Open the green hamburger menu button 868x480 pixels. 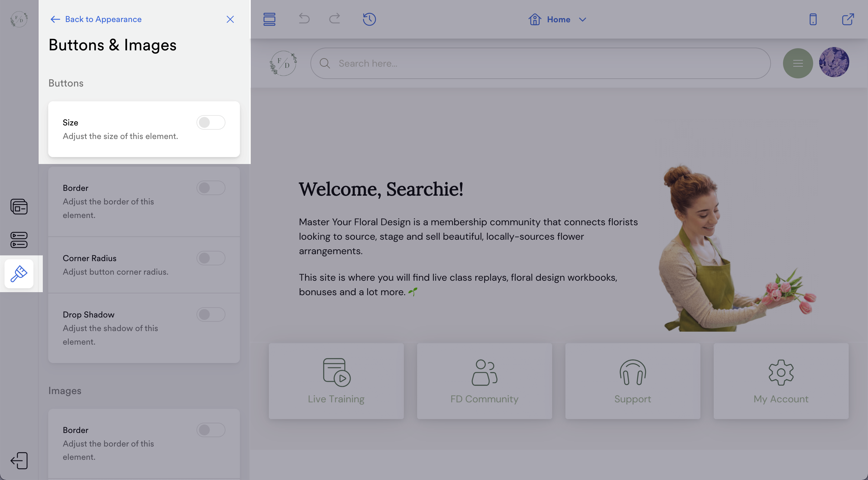coord(797,63)
